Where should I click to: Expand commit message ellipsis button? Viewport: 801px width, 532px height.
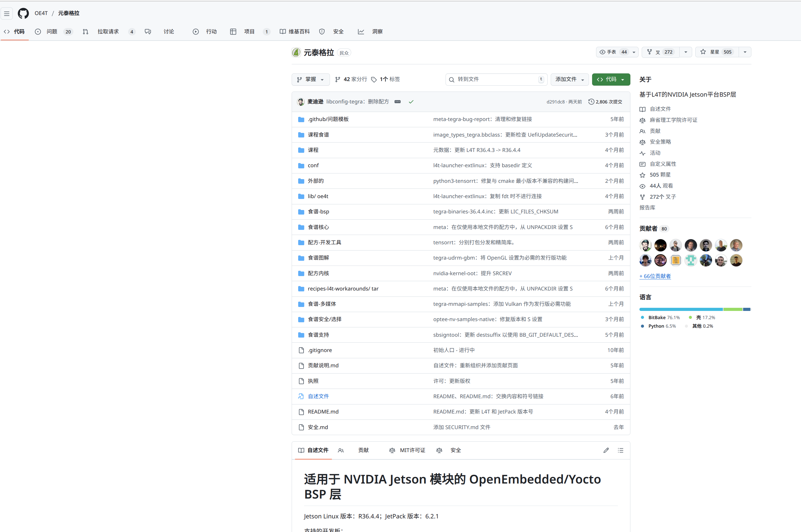(398, 102)
